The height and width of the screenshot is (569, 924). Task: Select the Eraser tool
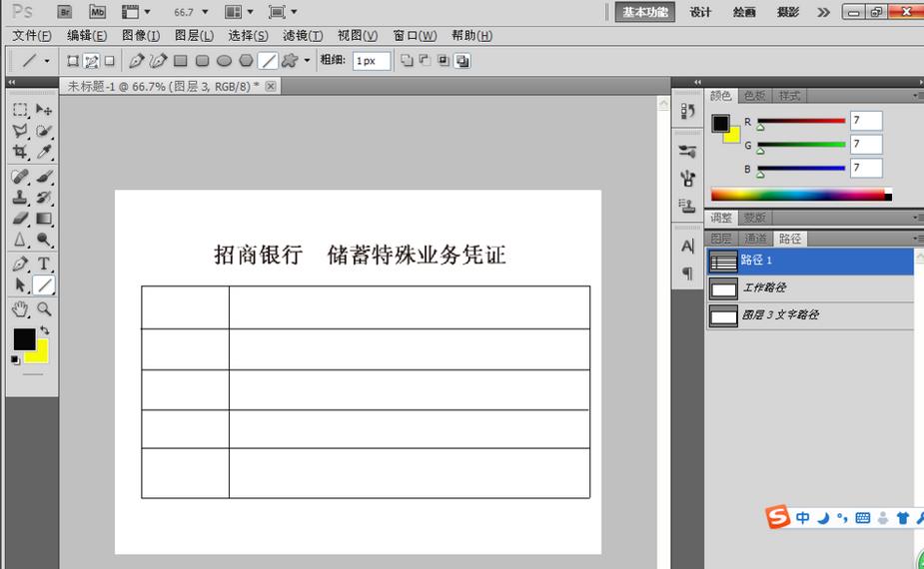click(20, 219)
